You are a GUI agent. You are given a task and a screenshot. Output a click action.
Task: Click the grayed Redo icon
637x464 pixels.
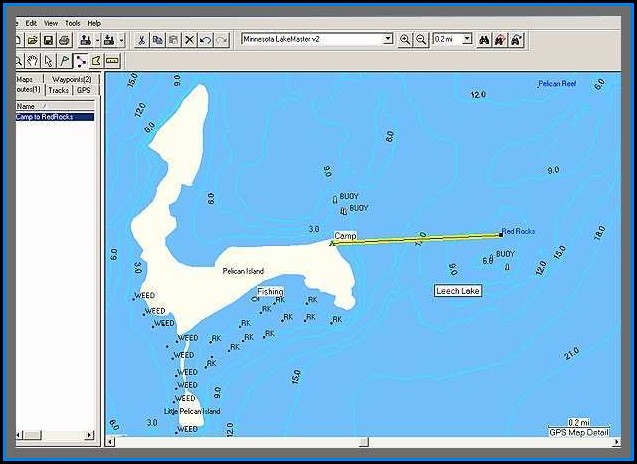pos(221,40)
